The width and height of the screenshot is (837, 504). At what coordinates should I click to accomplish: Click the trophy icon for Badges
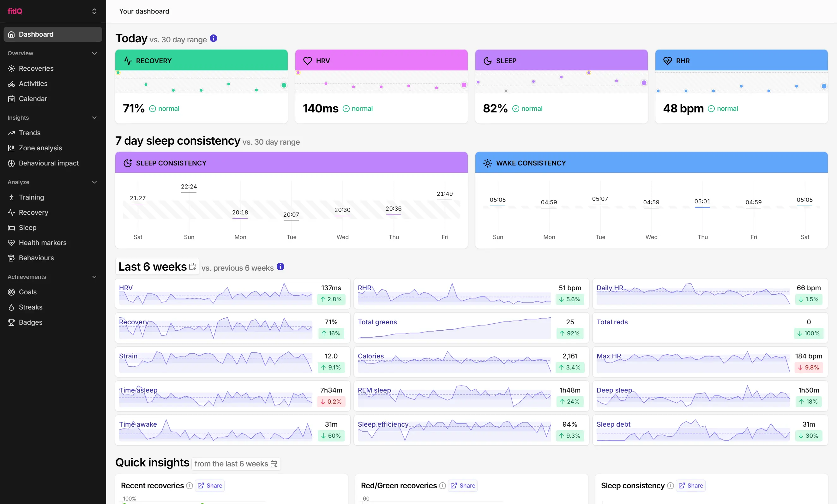point(12,322)
